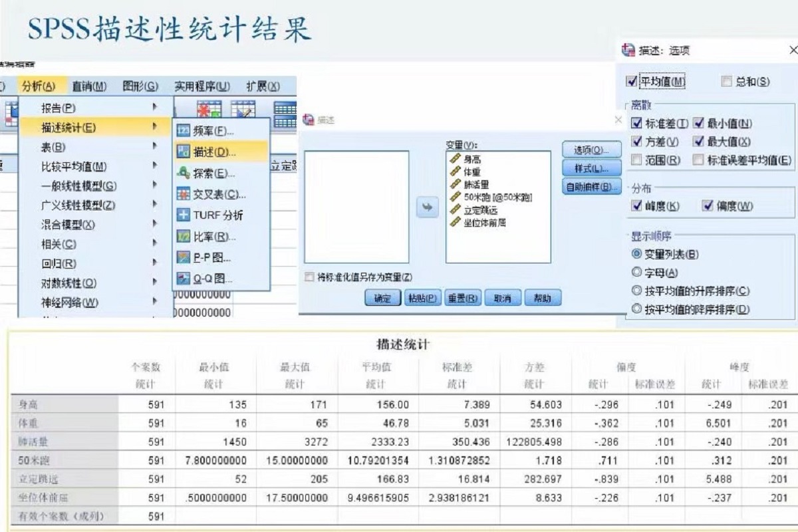The width and height of the screenshot is (798, 532).
Task: Click the Crosstabs (交叉表) icon
Action: pos(184,194)
